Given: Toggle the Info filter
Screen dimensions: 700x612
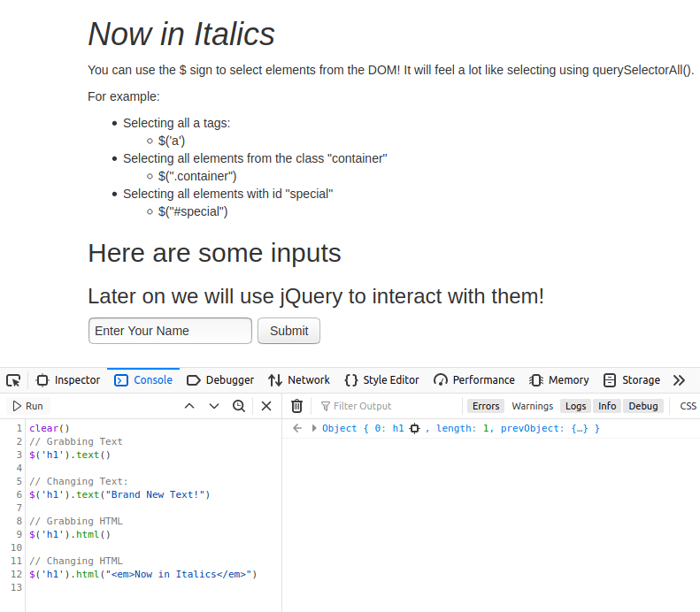Looking at the screenshot, I should click(x=607, y=406).
